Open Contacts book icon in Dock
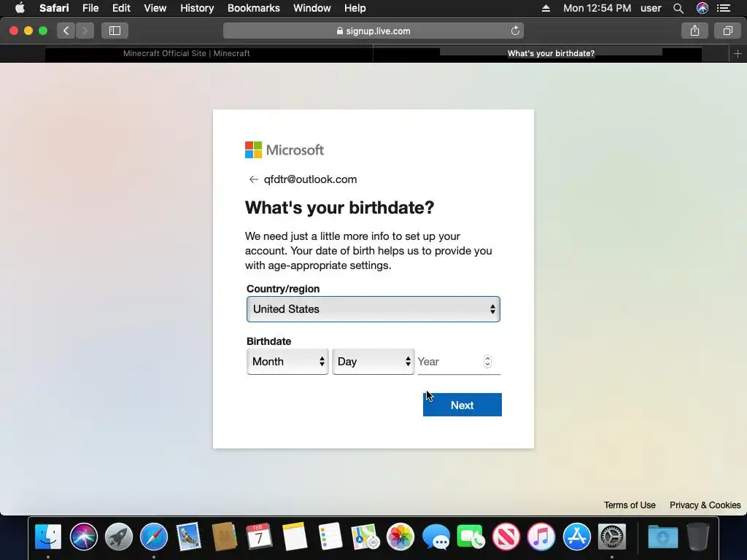The image size is (747, 560). [224, 537]
